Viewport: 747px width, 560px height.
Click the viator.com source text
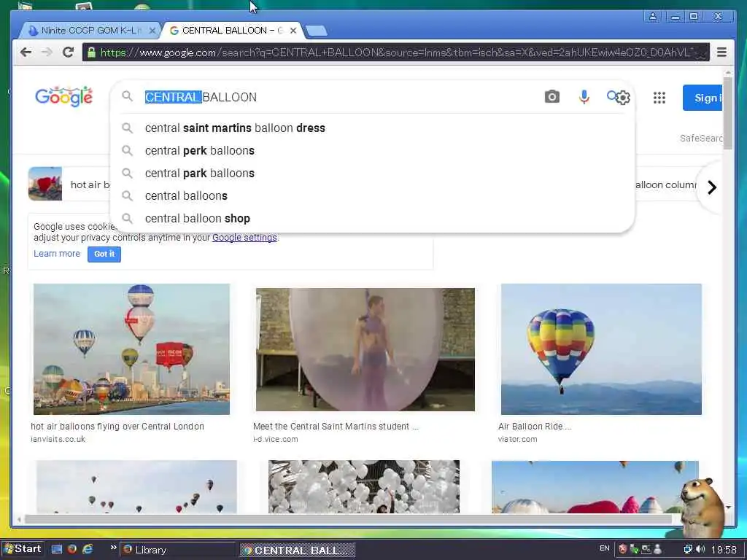coord(517,439)
